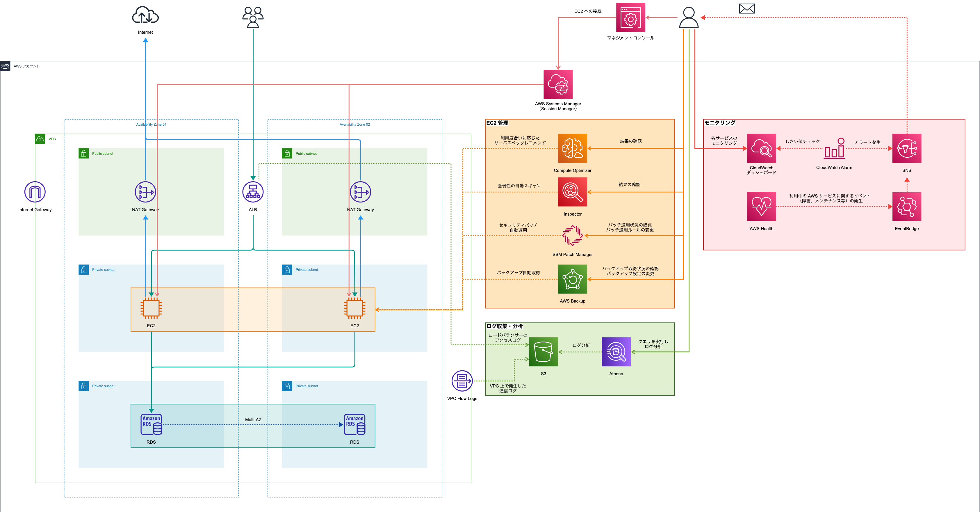Select the NAT Gateway icon in Zone 01
Image resolution: width=980 pixels, height=512 pixels.
point(145,192)
